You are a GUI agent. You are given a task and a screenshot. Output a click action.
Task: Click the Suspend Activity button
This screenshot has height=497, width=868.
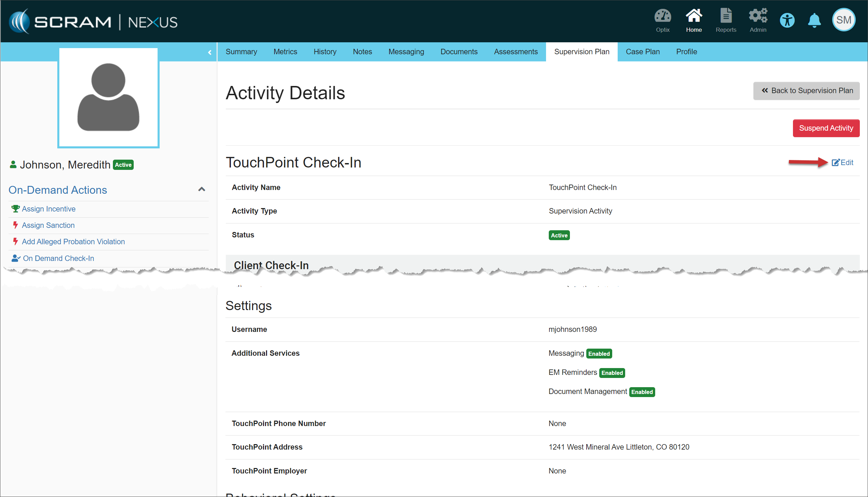click(826, 128)
